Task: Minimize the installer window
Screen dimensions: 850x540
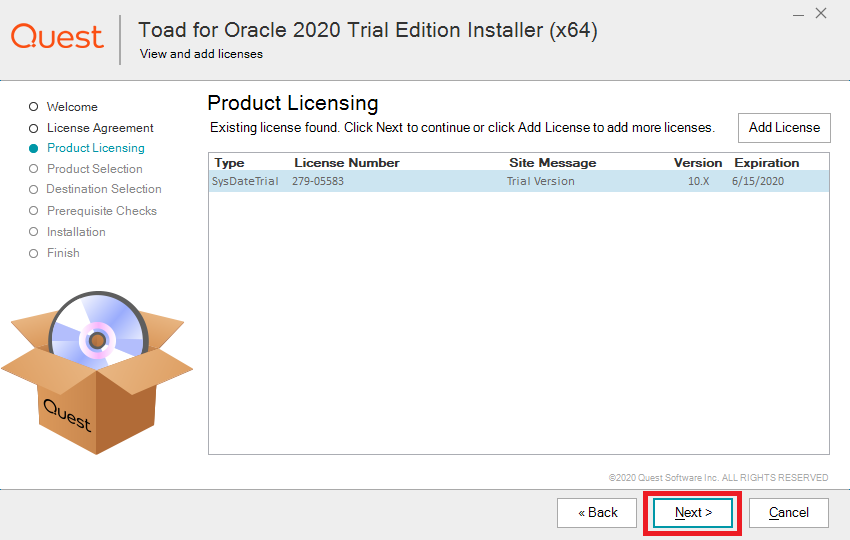Action: [798, 14]
